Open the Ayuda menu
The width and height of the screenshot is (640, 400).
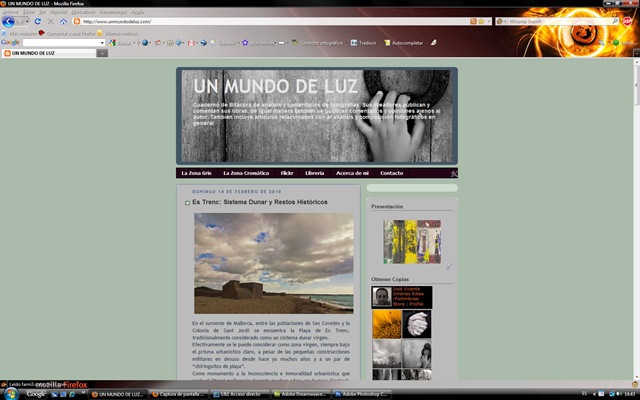138,12
